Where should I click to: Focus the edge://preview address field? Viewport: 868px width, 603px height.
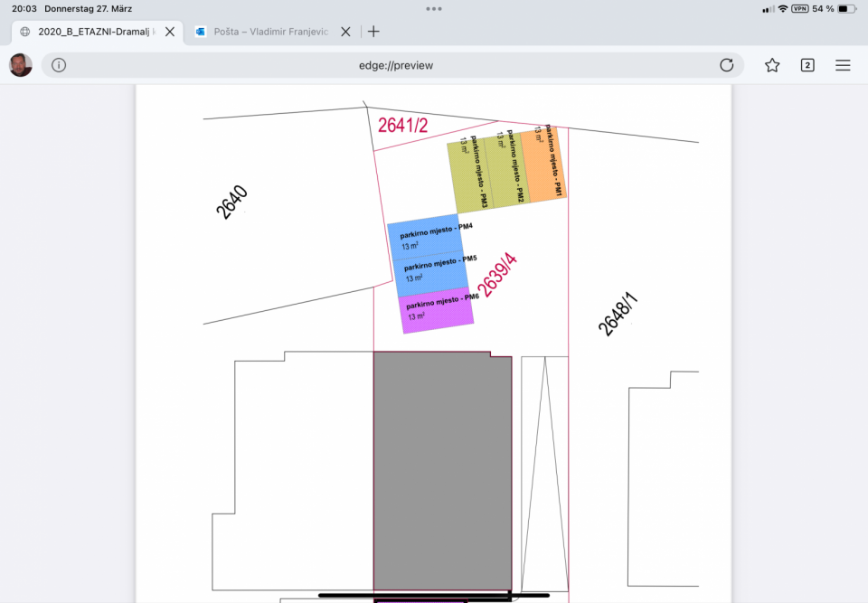(x=396, y=65)
